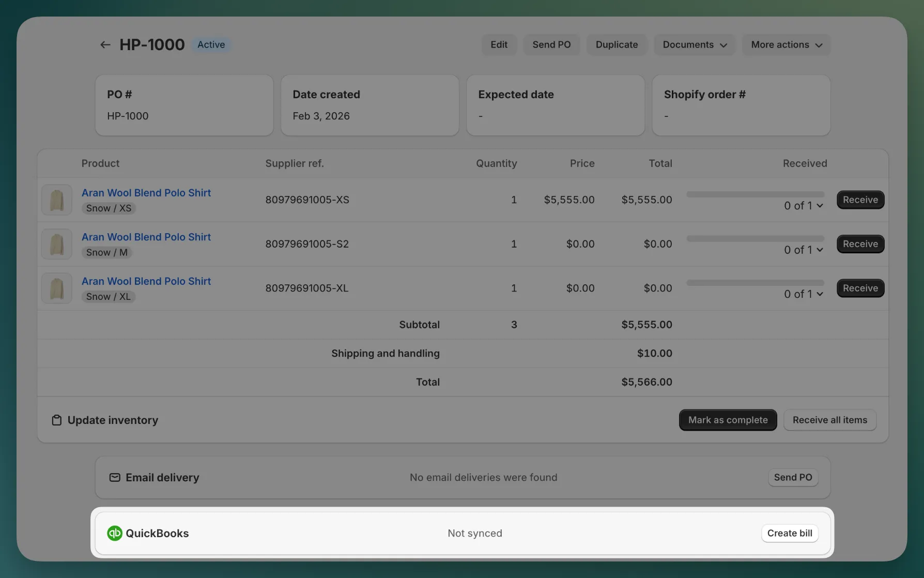
Task: Click the received progress bar for Snow / M
Action: (x=755, y=239)
